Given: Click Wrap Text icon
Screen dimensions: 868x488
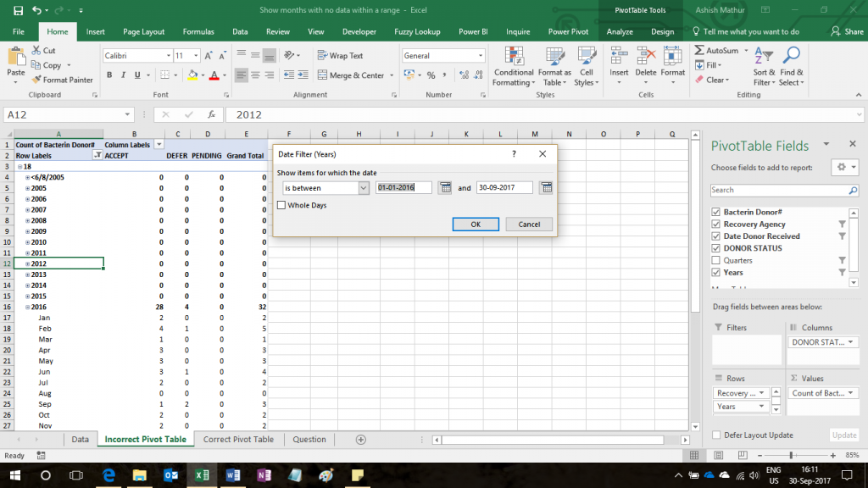Looking at the screenshot, I should [322, 55].
